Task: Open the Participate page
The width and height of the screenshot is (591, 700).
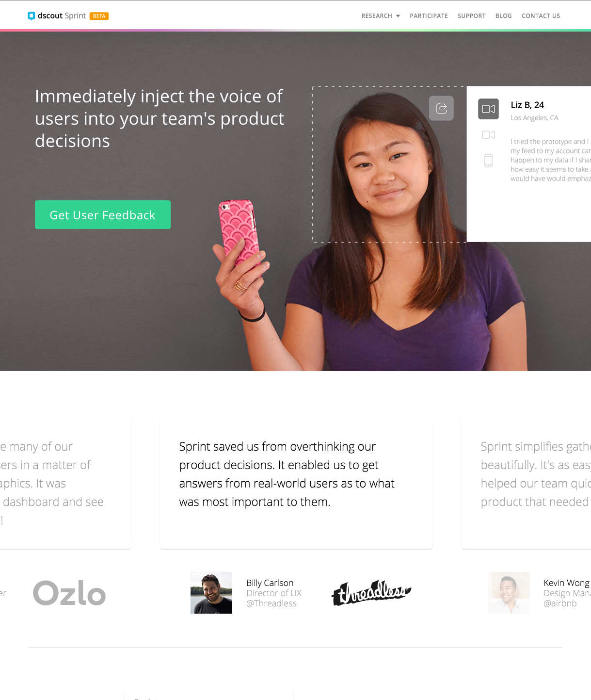Action: coord(429,16)
